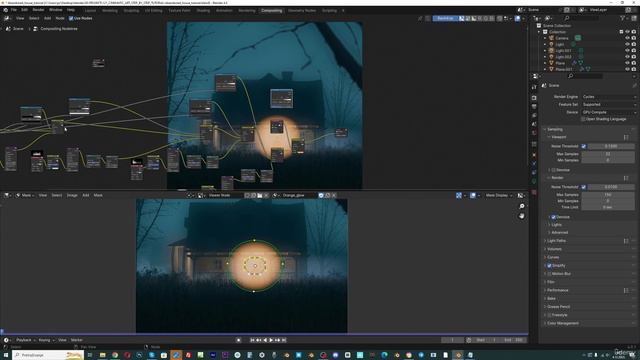Open the Render properties tab icon
Viewport: 640px width, 360px height.
click(x=534, y=98)
